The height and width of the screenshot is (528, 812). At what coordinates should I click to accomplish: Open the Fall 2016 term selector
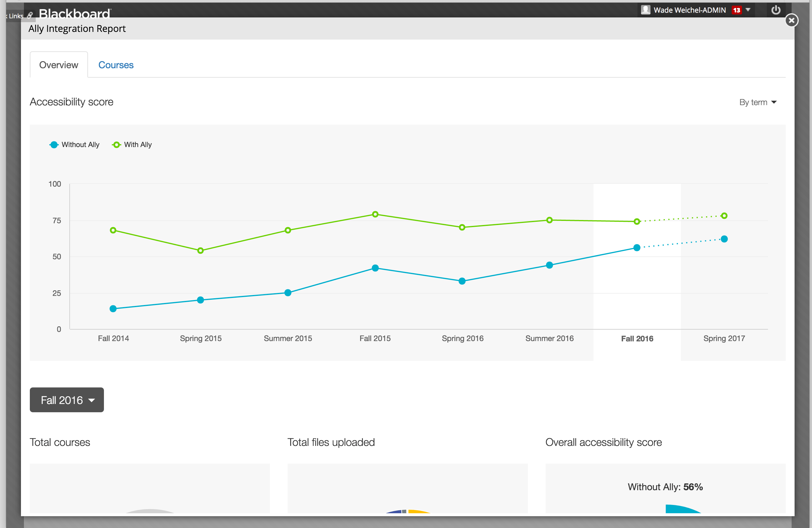click(x=66, y=400)
